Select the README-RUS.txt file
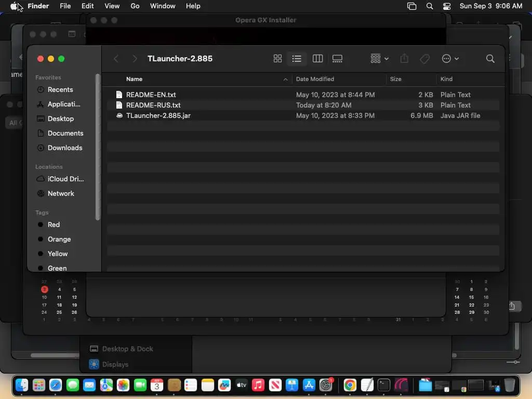Screen dimensions: 532x399 click(x=303, y=105)
